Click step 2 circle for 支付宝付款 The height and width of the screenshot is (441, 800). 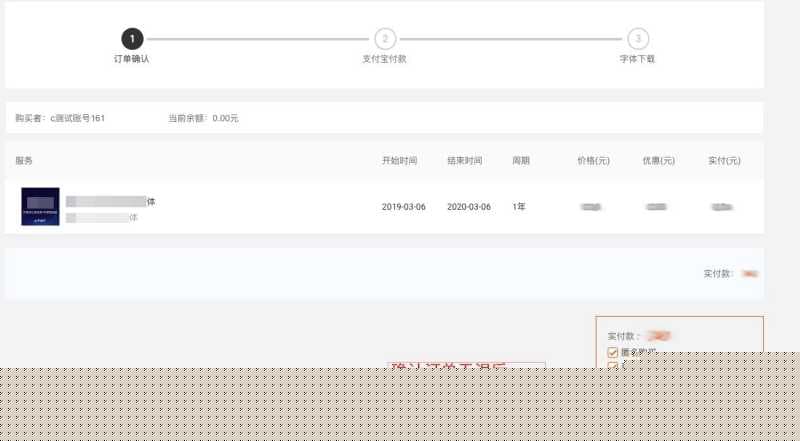(x=385, y=39)
